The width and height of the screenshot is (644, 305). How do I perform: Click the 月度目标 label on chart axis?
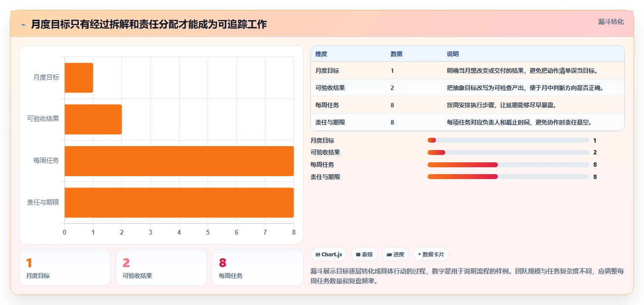46,77
